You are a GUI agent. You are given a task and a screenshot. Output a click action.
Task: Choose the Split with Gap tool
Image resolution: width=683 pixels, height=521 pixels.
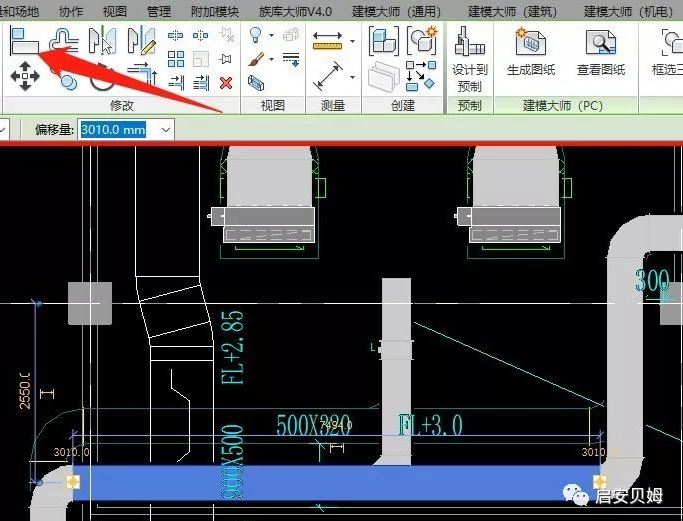point(200,35)
